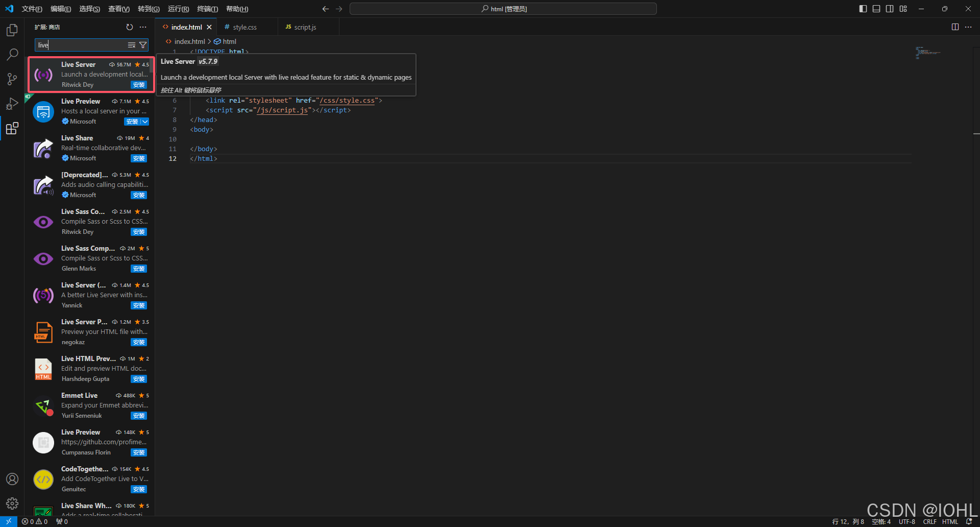The height and width of the screenshot is (527, 980).
Task: Install the Live Preview extension by Microsoft
Action: (132, 122)
